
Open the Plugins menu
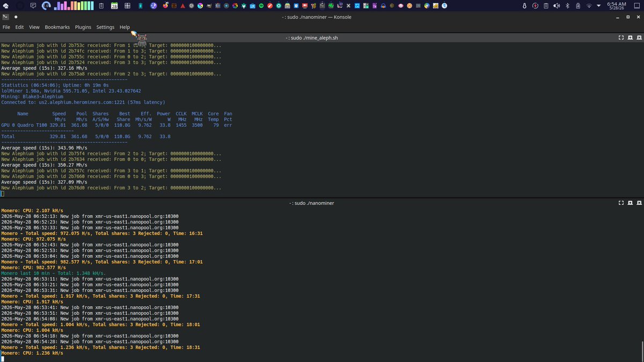83,27
